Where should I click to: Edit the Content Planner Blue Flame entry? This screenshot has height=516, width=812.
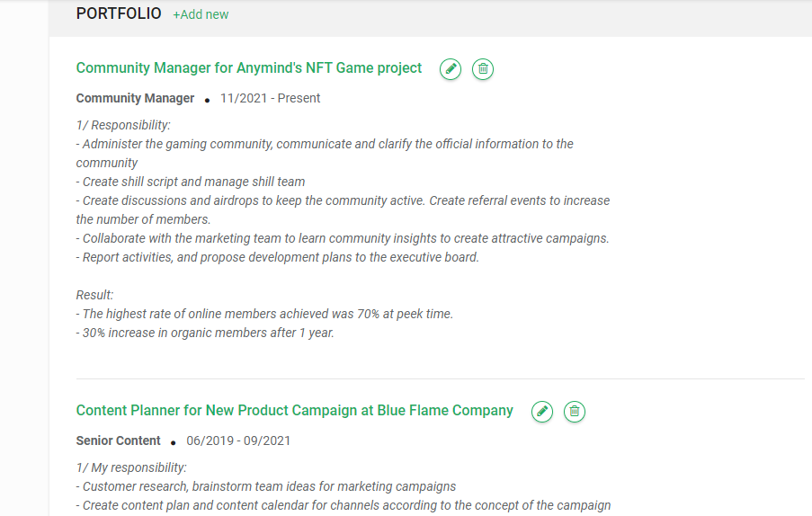(x=541, y=412)
